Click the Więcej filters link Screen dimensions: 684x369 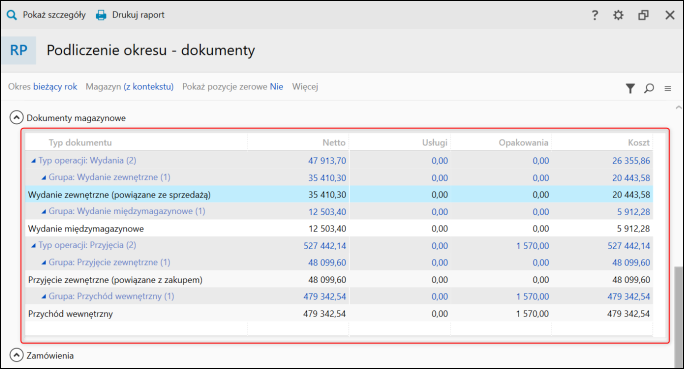[x=305, y=87]
